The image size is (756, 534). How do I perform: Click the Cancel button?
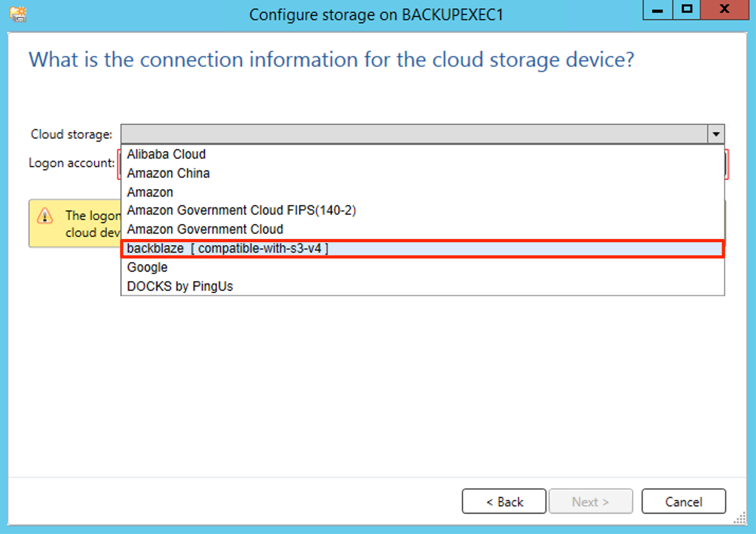tap(684, 501)
